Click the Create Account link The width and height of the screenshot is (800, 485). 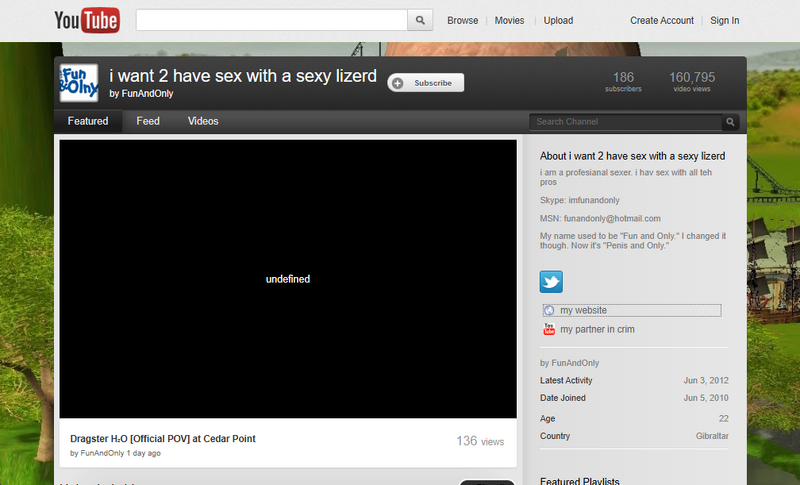662,20
